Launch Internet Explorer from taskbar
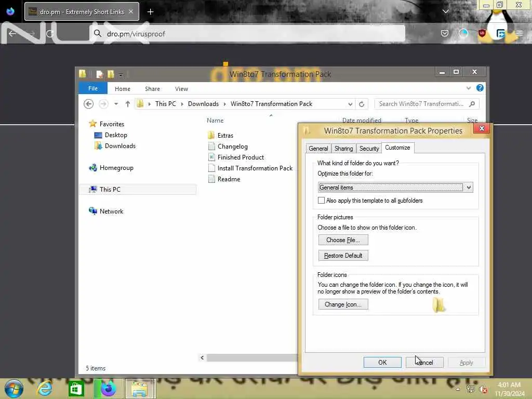 (x=45, y=389)
